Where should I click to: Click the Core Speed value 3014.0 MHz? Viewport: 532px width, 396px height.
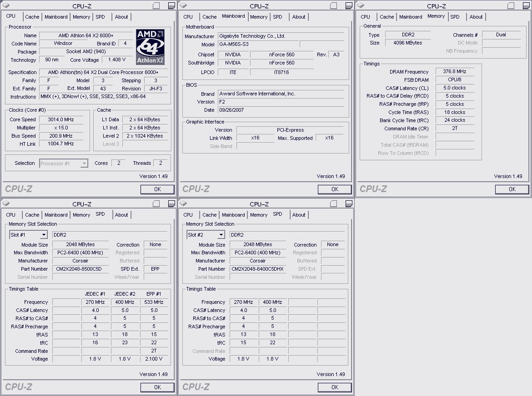[61, 119]
